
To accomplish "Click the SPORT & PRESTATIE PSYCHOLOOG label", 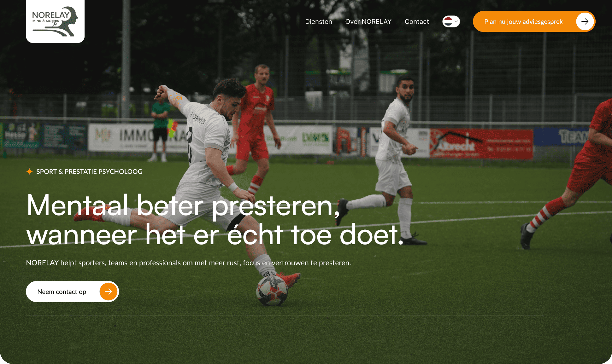I will click(89, 171).
